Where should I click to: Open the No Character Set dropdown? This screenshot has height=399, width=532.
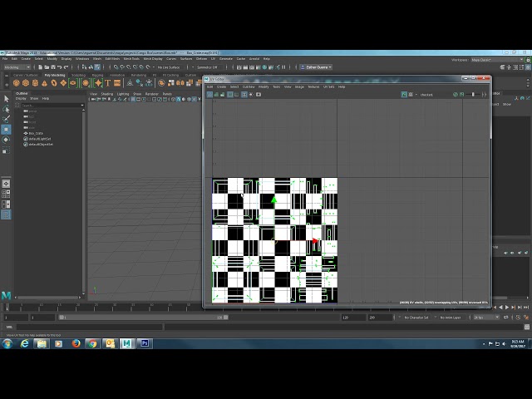(x=416, y=318)
